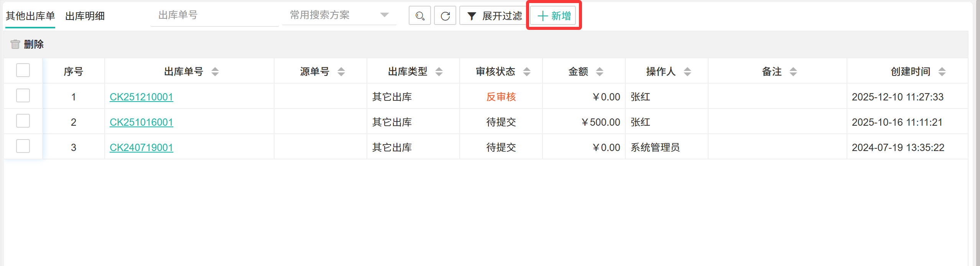This screenshot has width=980, height=266.
Task: Click the magnifier search icon button
Action: point(419,16)
